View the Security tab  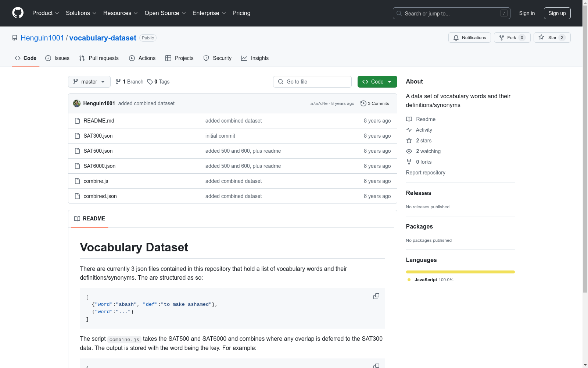click(218, 58)
